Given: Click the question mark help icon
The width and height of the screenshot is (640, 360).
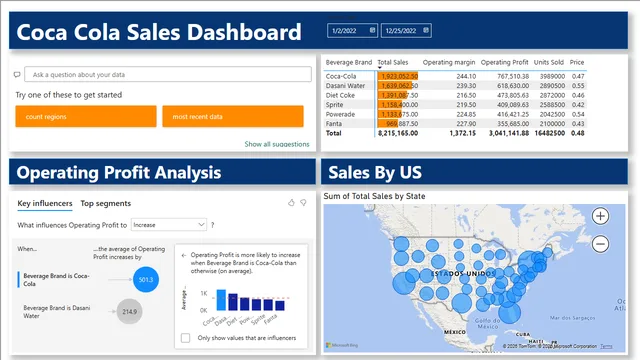Looking at the screenshot, I should [x=212, y=225].
